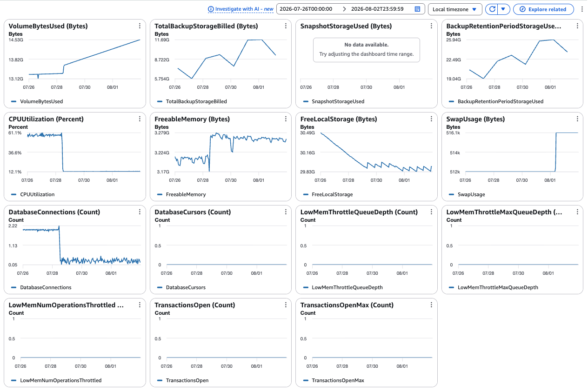The height and width of the screenshot is (391, 588).
Task: Click the VolumeBytesUsed (Bytes) widget title
Action: tap(48, 26)
